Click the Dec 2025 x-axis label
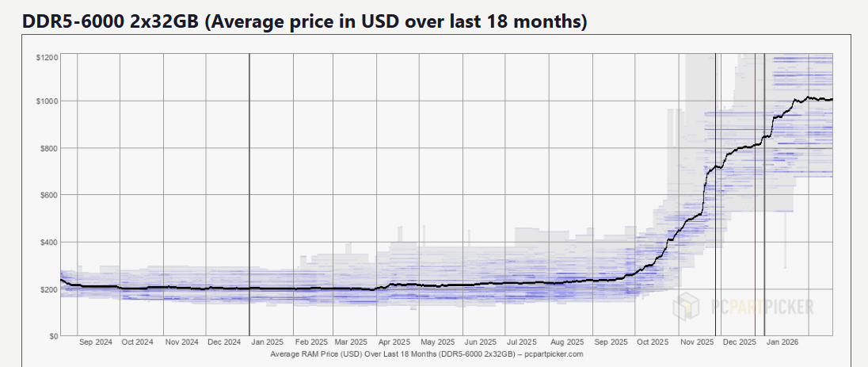This screenshot has width=868, height=367. point(740,342)
